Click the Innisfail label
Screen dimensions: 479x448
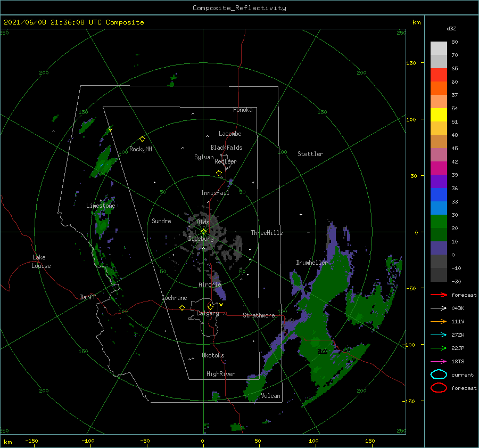click(x=215, y=193)
